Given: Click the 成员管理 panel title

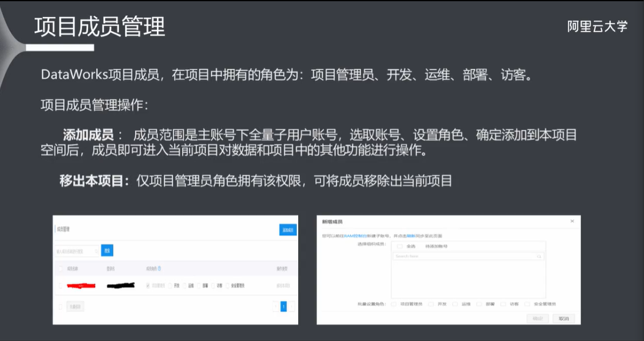Looking at the screenshot, I should 63,229.
